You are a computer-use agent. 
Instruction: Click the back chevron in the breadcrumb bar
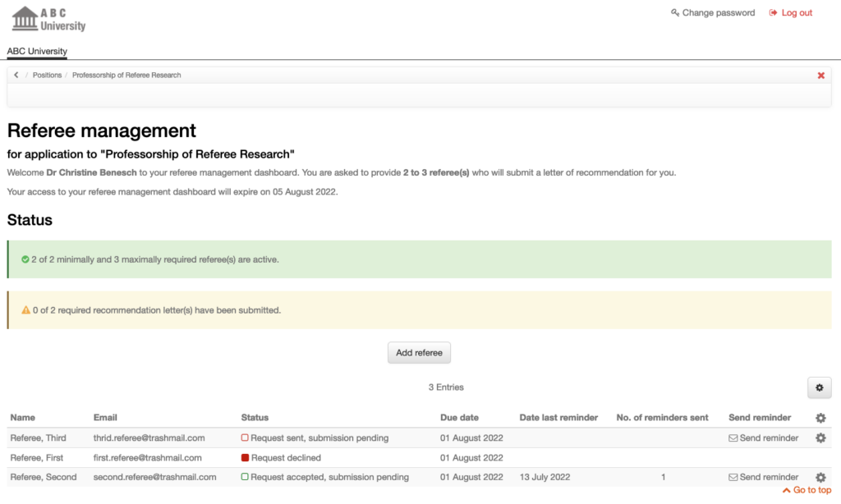[x=16, y=75]
